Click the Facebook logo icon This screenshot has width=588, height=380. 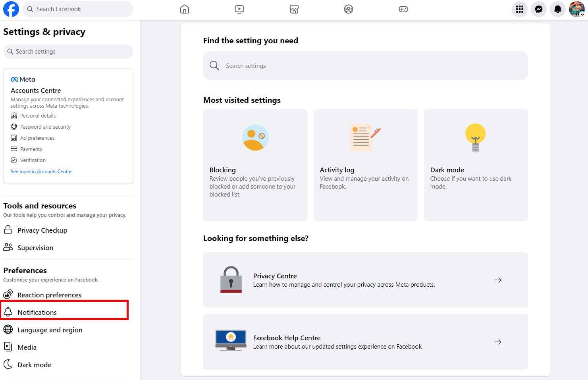pyautogui.click(x=11, y=9)
